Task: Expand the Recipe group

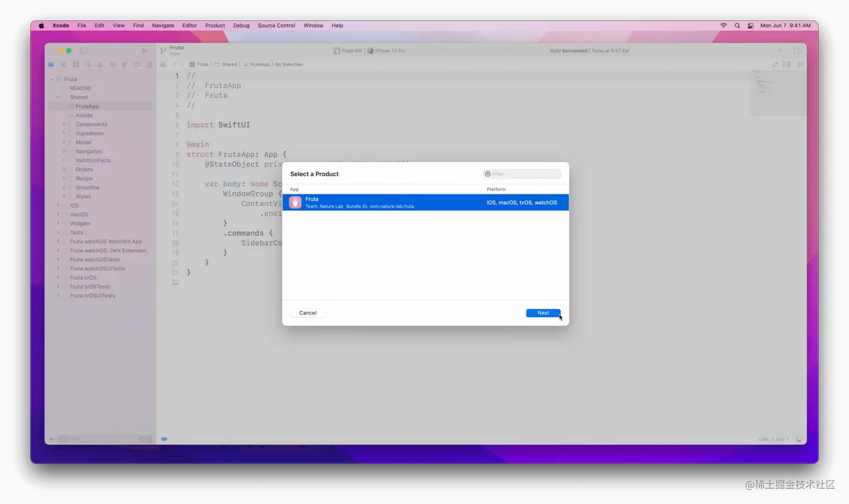Action: coord(63,178)
